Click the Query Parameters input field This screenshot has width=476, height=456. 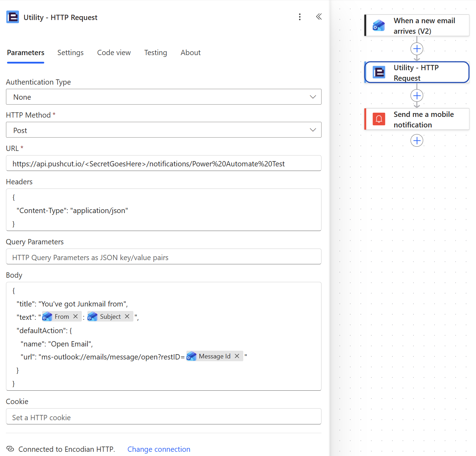coord(164,257)
